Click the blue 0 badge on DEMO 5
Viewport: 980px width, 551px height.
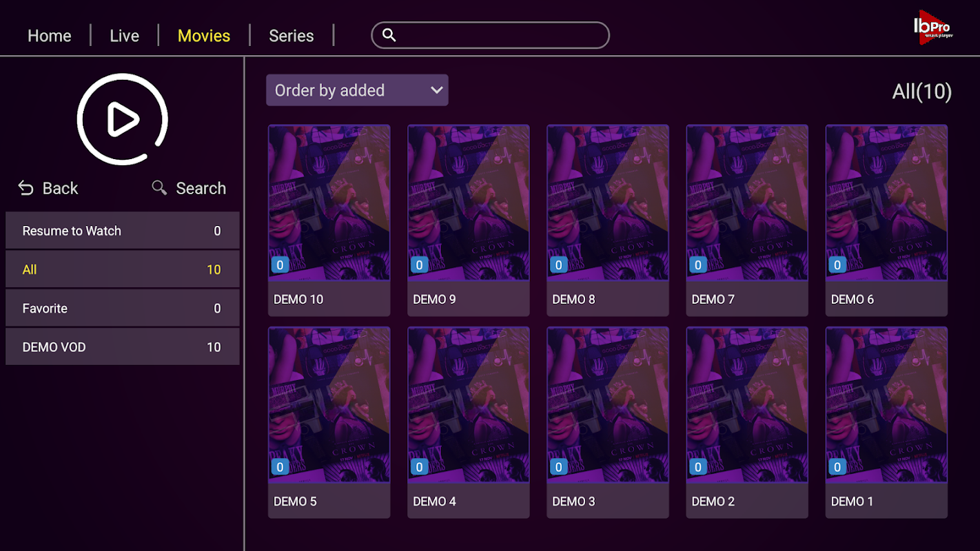pos(280,467)
